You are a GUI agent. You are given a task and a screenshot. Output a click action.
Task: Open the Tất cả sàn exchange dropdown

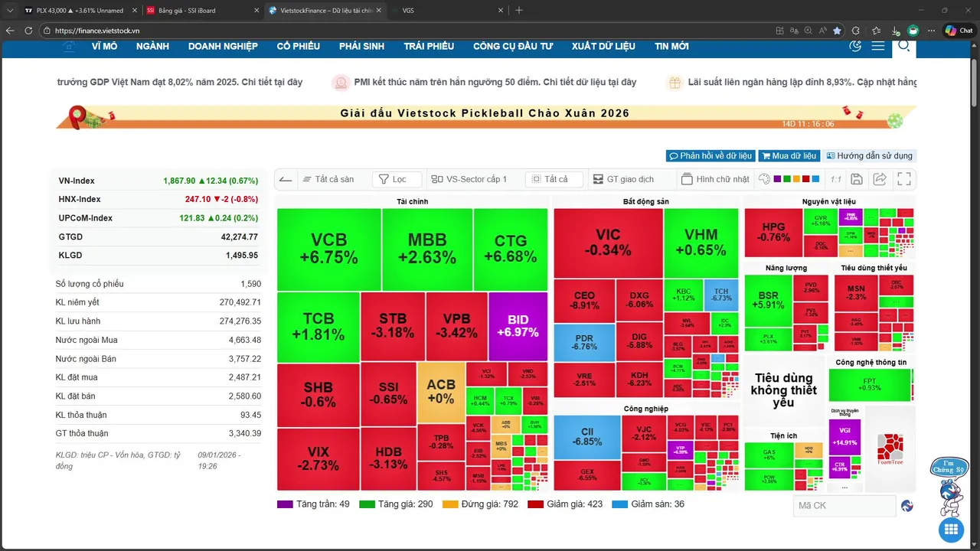tap(328, 179)
